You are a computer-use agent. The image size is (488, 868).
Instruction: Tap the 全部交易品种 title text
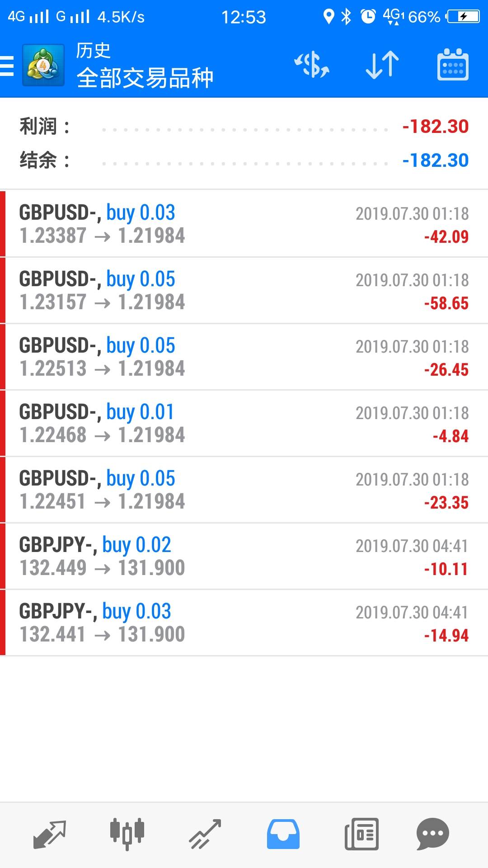click(145, 78)
